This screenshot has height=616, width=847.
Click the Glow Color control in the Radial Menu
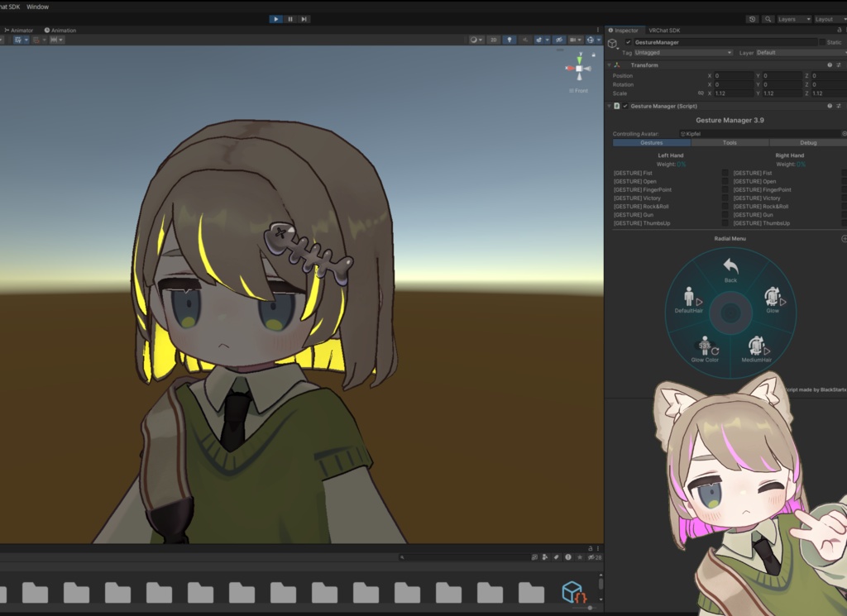705,350
